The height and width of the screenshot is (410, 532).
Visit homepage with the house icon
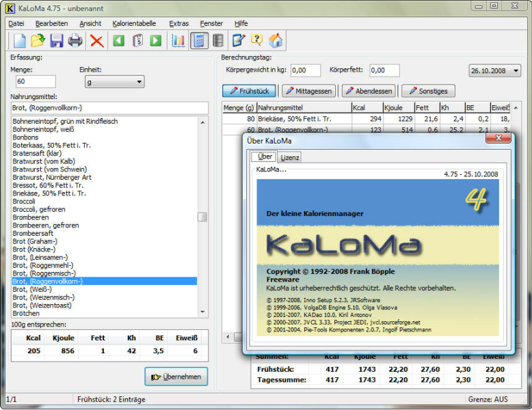[276, 41]
